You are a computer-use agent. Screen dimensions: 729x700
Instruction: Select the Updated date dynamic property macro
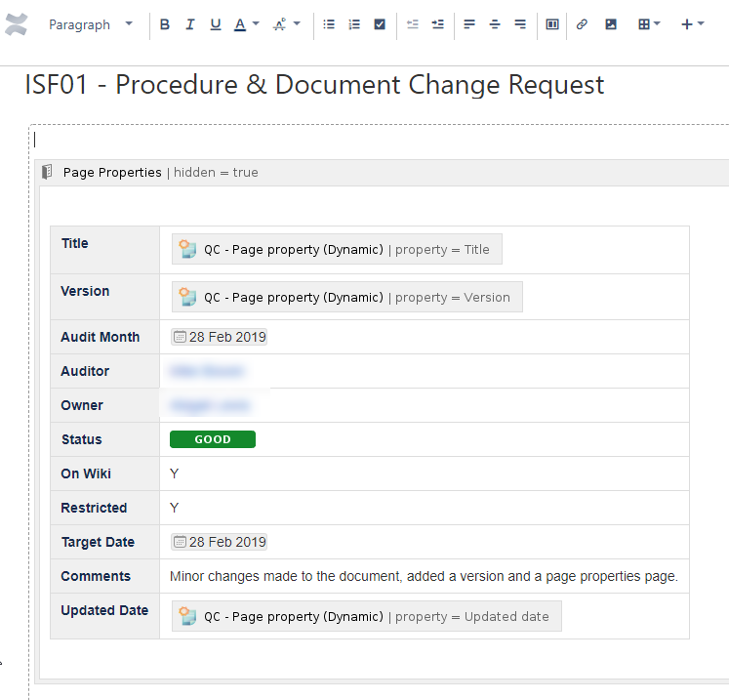366,616
